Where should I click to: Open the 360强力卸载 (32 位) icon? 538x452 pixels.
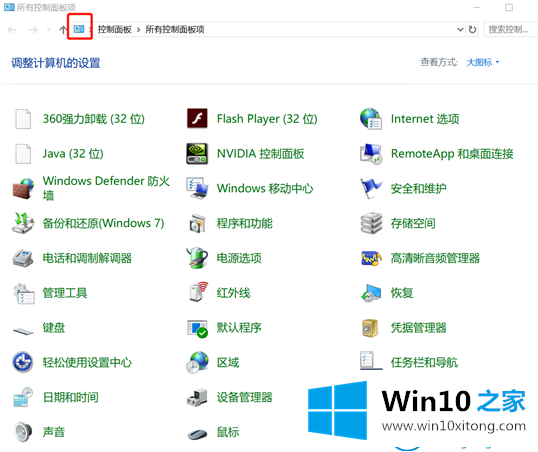pos(23,119)
